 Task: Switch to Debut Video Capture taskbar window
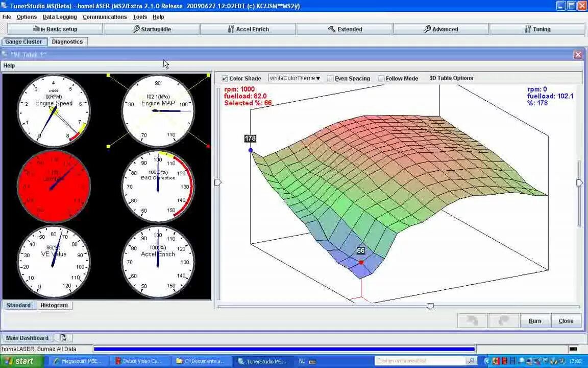coord(139,361)
